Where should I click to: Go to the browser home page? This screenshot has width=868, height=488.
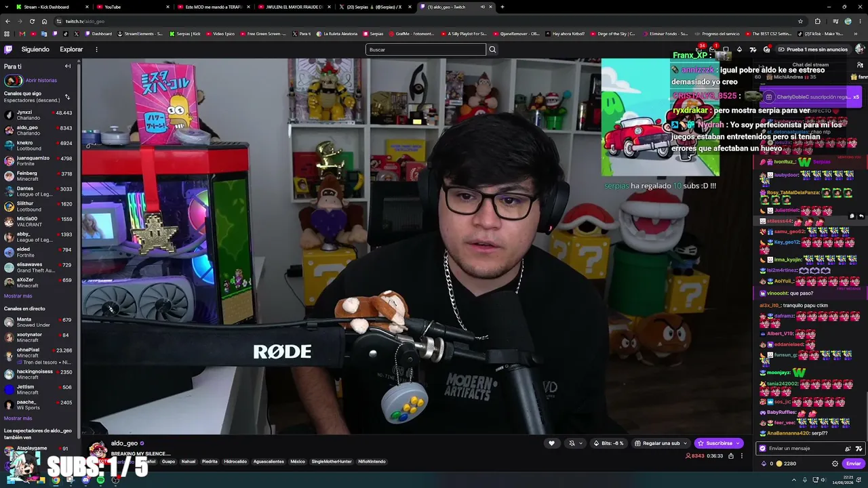(45, 21)
